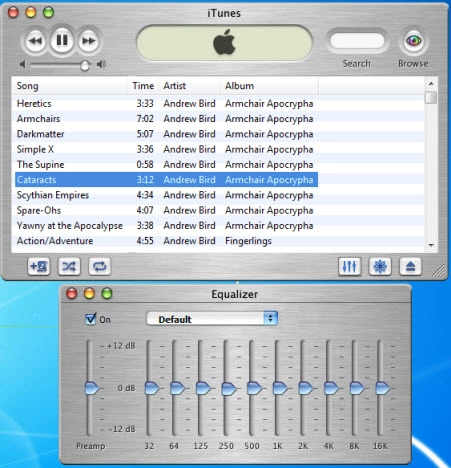Click the low-volume speaker icon

[x=23, y=64]
